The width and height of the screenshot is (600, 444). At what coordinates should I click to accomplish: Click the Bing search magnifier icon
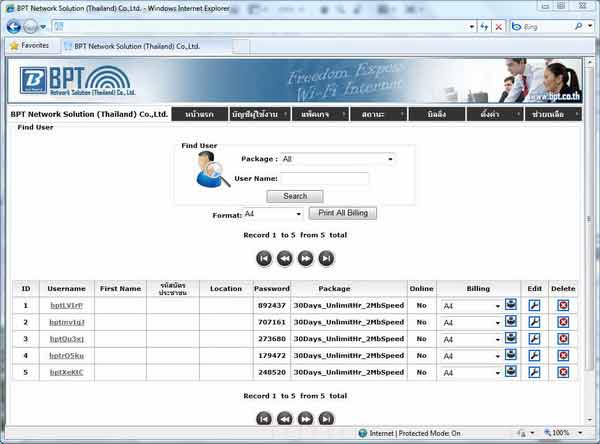579,26
